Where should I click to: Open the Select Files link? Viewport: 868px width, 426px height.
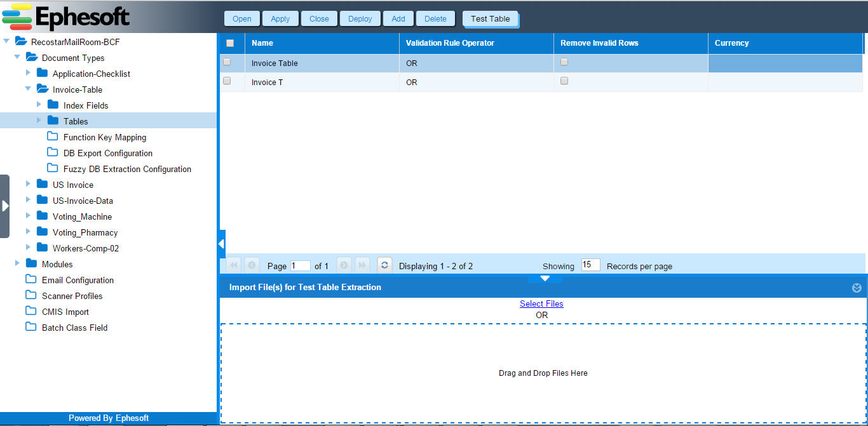tap(541, 303)
